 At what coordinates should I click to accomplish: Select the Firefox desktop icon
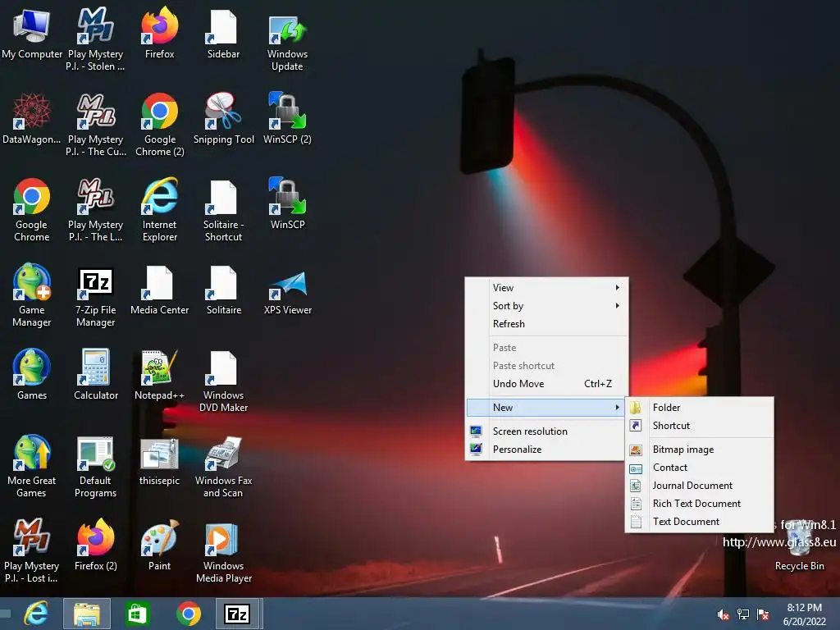[x=160, y=33]
